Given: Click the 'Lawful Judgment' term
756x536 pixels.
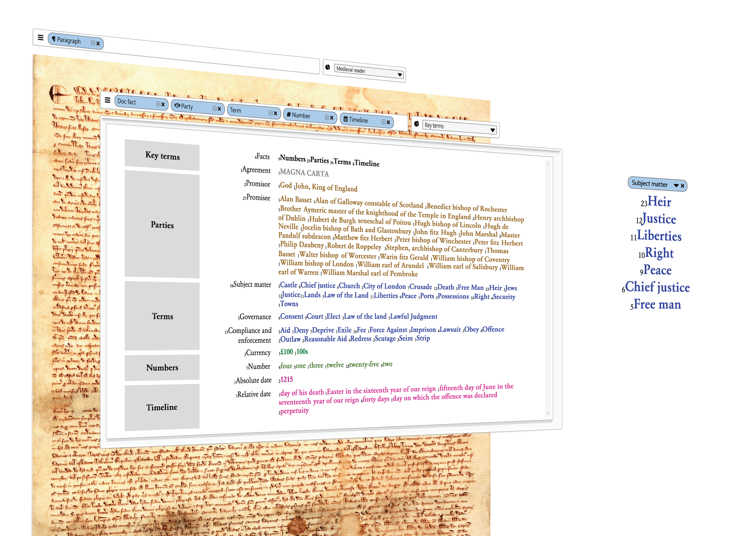Looking at the screenshot, I should click(x=414, y=316).
